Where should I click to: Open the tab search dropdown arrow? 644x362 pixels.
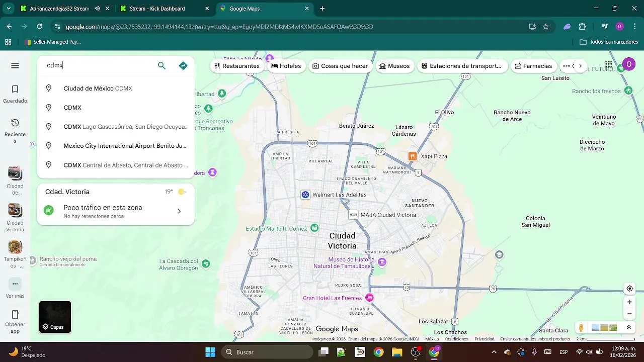coord(9,9)
